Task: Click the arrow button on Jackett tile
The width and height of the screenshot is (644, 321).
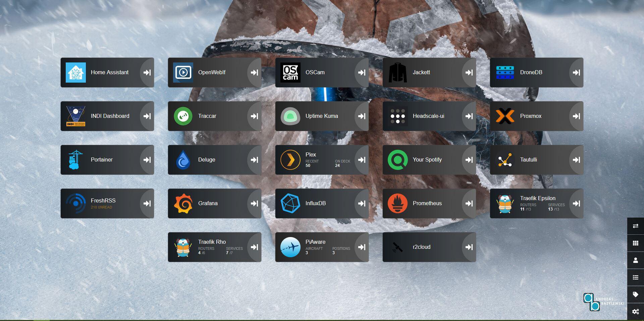Action: click(x=469, y=73)
